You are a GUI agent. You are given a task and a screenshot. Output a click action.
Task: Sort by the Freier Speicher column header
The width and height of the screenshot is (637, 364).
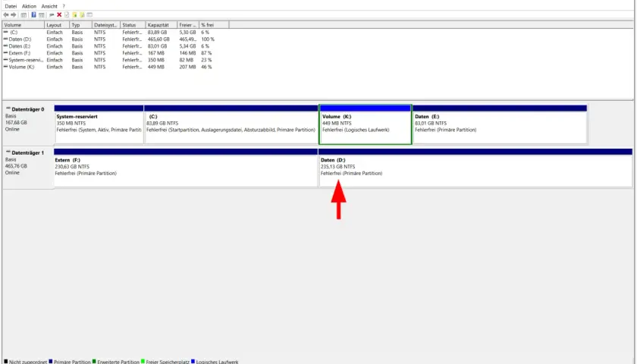click(x=188, y=25)
